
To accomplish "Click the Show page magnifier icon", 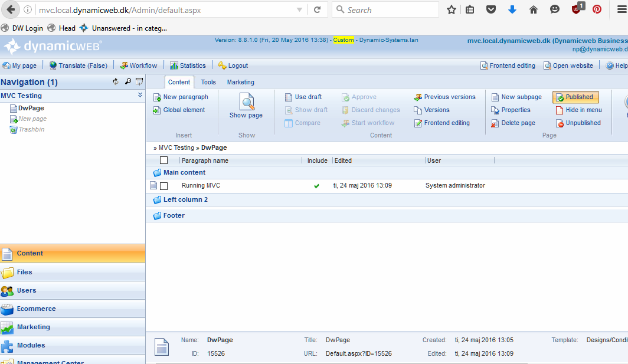I will [247, 103].
